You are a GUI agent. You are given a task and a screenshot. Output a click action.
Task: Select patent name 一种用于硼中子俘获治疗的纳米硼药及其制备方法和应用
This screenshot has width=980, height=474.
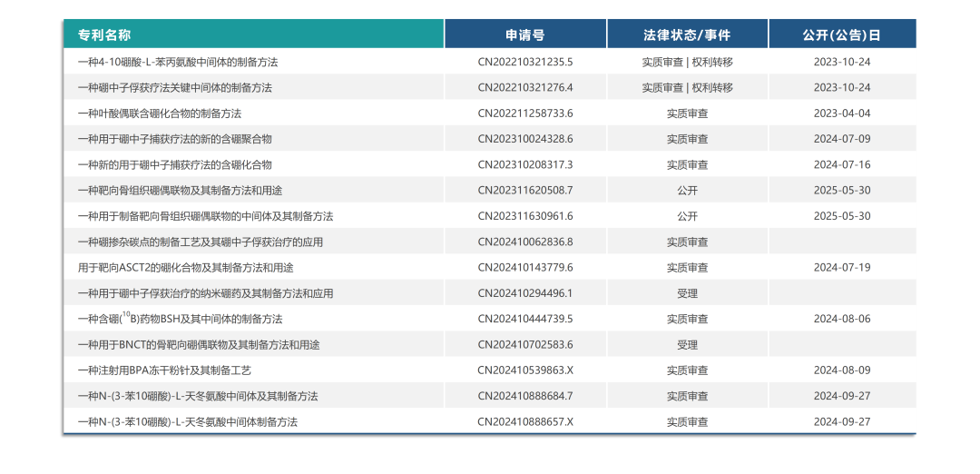(206, 292)
